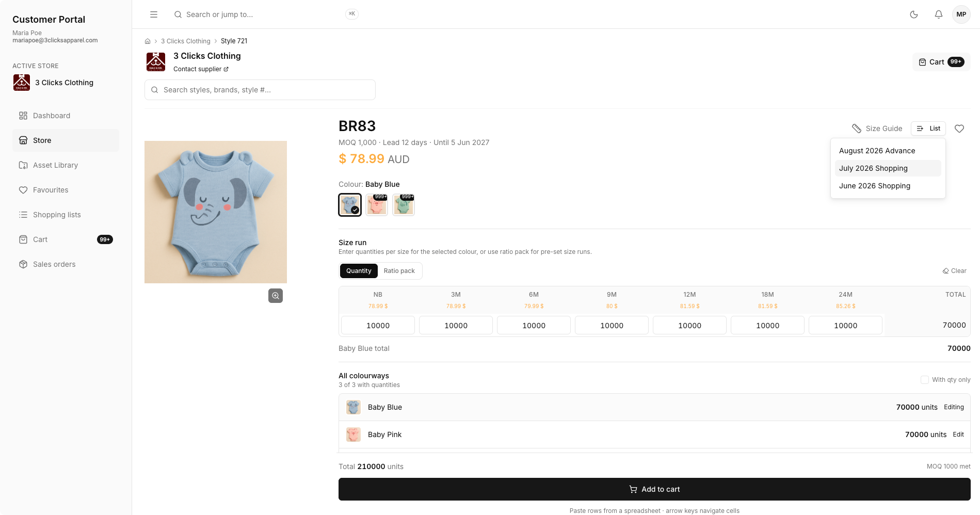Viewport: 980px width, 515px height.
Task: Open Size Guide ruler link
Action: [877, 128]
